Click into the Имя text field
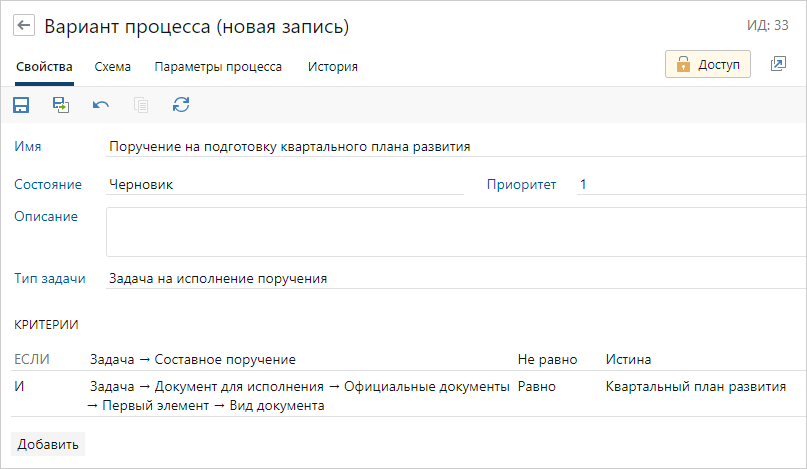807x469 pixels. pyautogui.click(x=450, y=146)
